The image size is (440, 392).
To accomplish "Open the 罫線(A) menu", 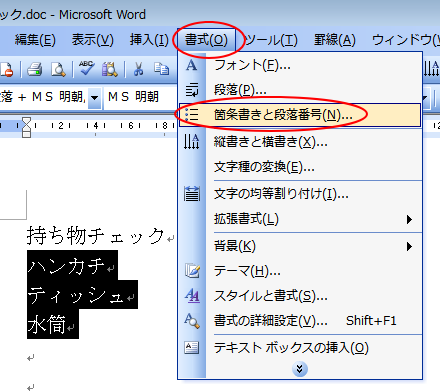I will 334,40.
